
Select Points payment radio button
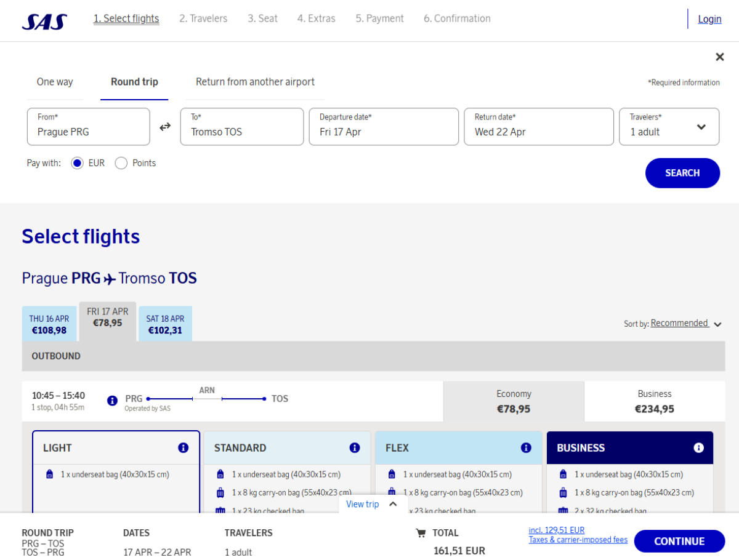click(121, 163)
